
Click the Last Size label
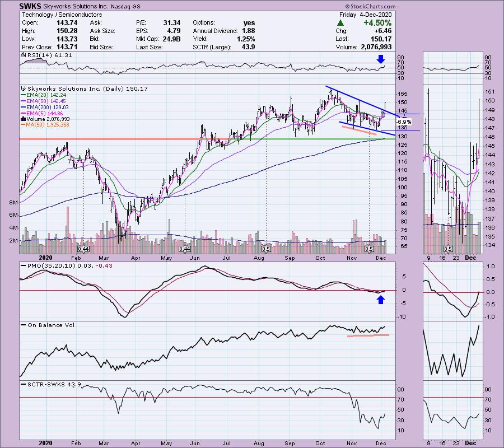[150, 47]
